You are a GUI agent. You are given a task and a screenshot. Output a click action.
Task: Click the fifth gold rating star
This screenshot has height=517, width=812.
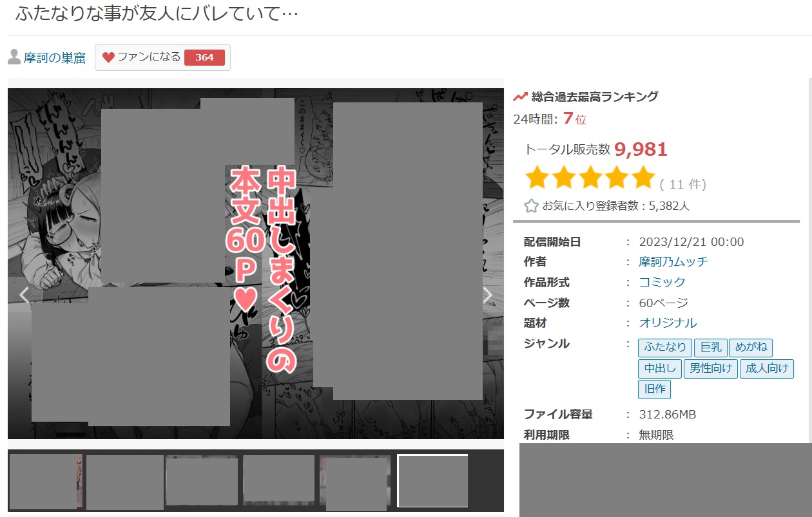tap(643, 177)
